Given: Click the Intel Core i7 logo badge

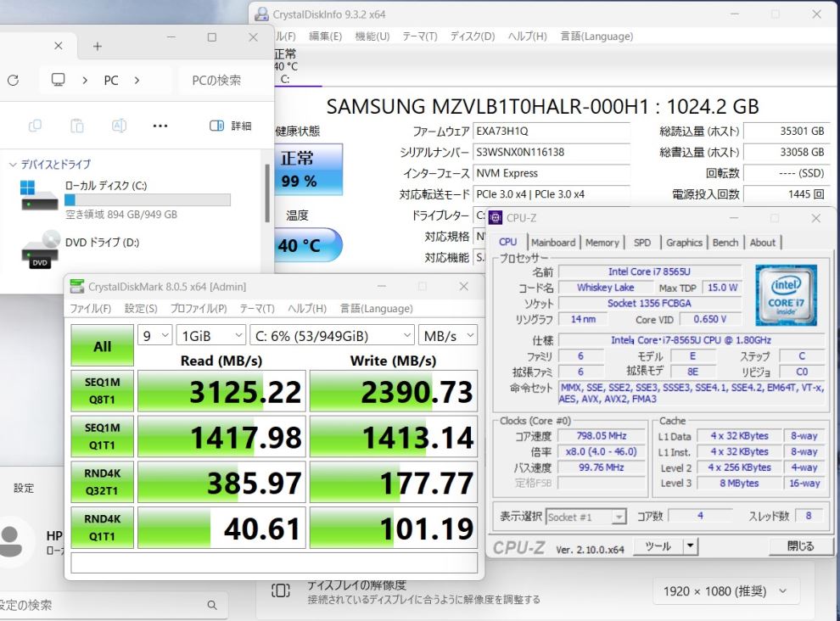Looking at the screenshot, I should 786,295.
